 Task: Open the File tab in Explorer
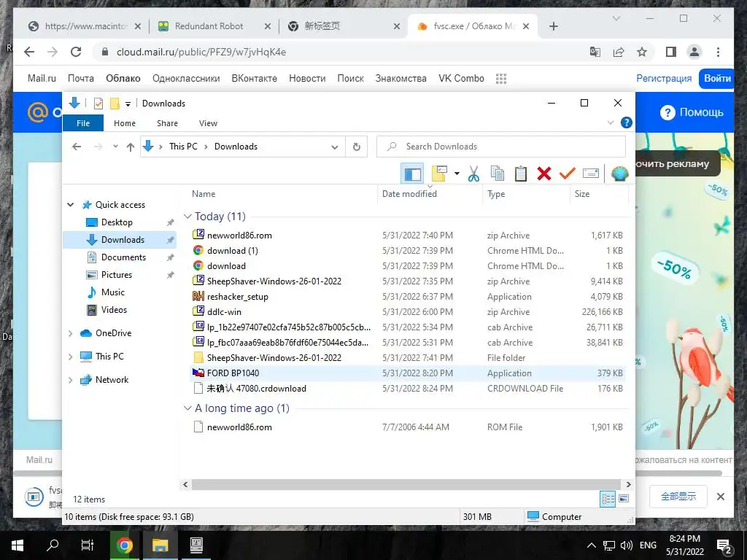pyautogui.click(x=83, y=123)
